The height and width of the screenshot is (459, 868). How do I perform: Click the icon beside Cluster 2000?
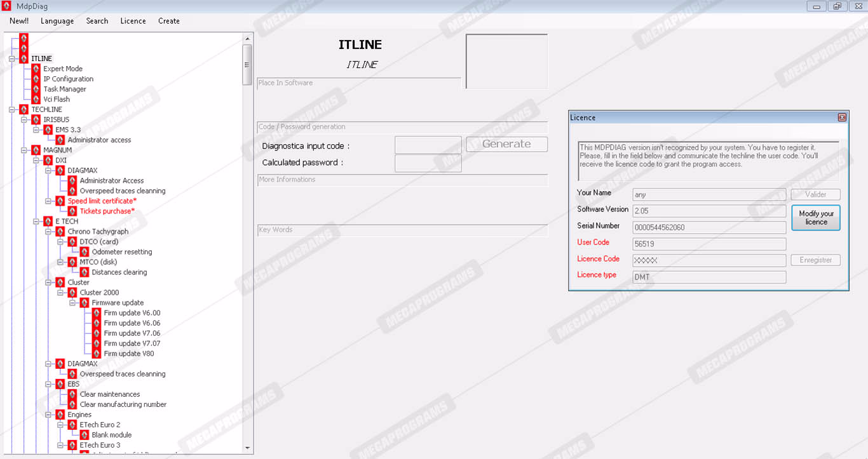pyautogui.click(x=72, y=293)
